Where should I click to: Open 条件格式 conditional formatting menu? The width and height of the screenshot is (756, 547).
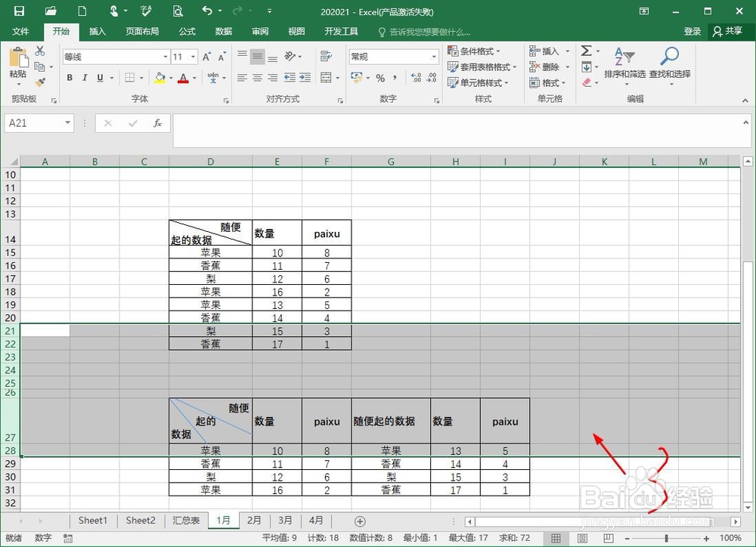point(474,51)
